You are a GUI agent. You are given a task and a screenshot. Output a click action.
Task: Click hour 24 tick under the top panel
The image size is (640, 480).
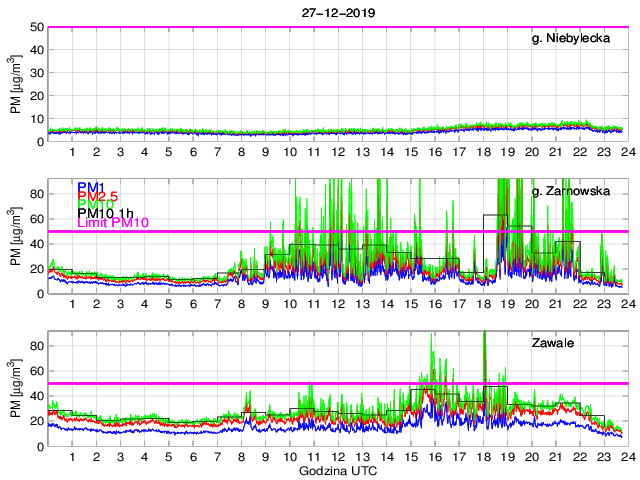[627, 152]
